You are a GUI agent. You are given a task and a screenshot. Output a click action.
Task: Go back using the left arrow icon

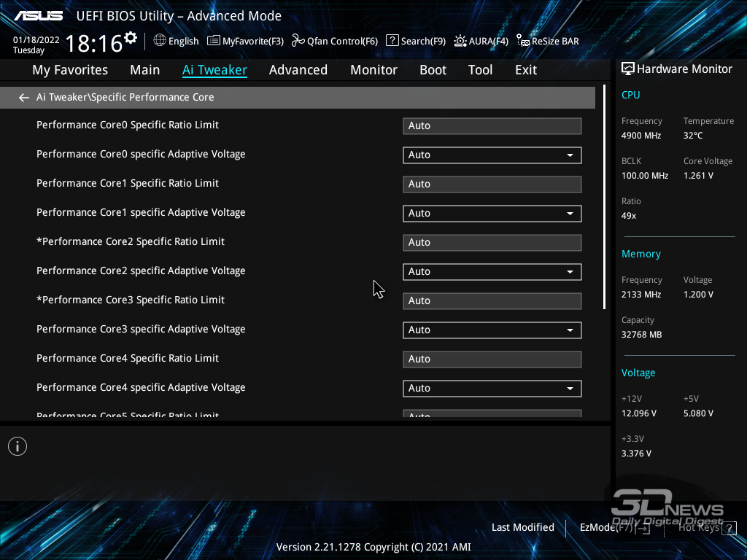pos(23,98)
